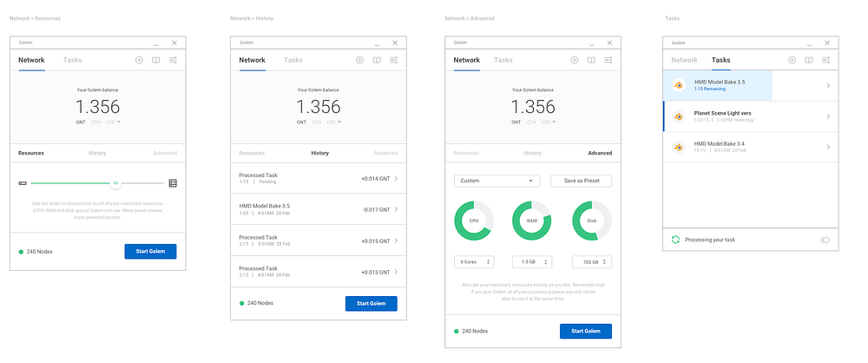Expand chevron of +0.013 GNT Processed Task
The width and height of the screenshot is (868, 363).
click(x=397, y=272)
